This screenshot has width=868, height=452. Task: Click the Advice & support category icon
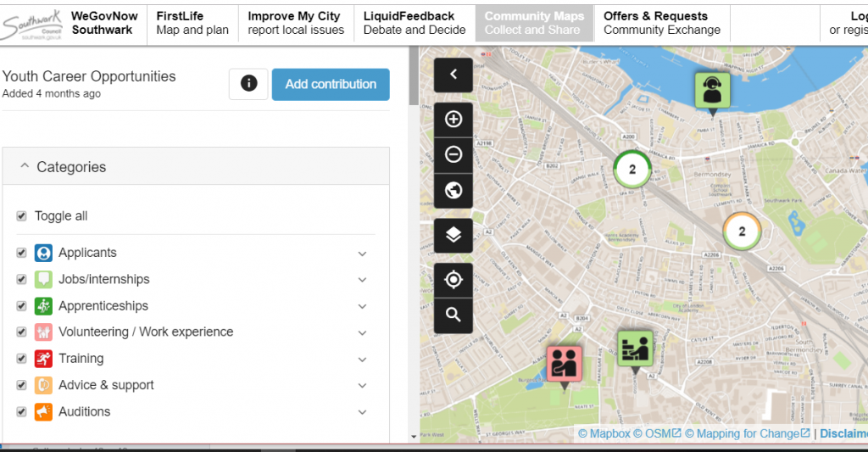tap(43, 385)
